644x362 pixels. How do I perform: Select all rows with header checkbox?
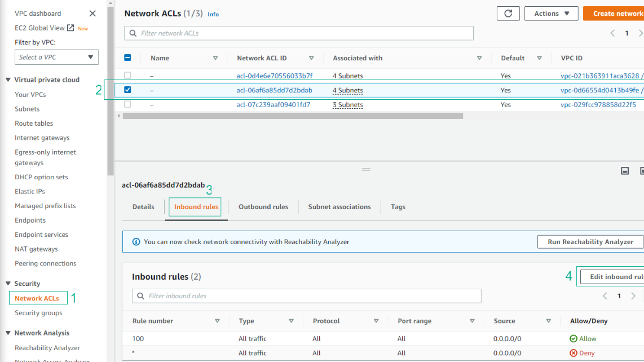(x=127, y=57)
